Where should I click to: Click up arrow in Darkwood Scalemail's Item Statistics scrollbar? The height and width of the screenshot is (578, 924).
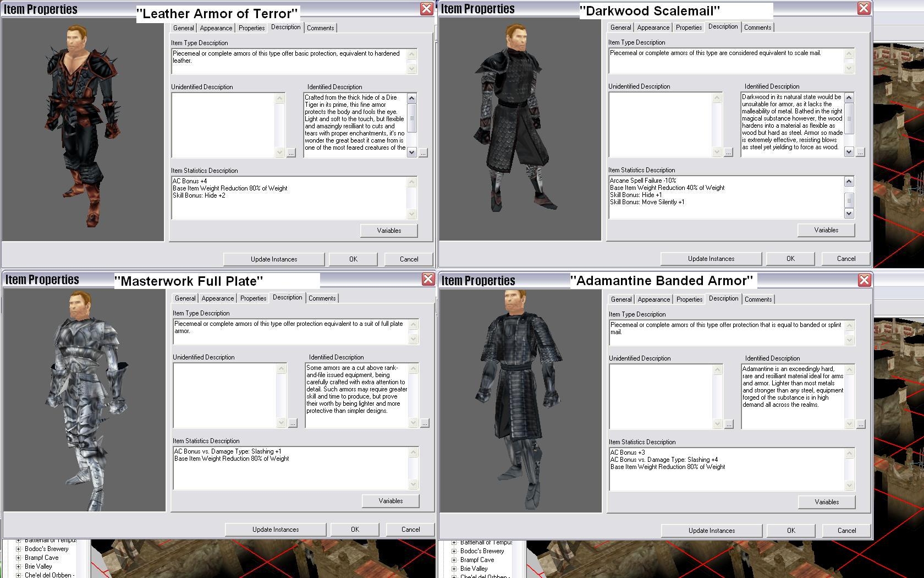849,182
